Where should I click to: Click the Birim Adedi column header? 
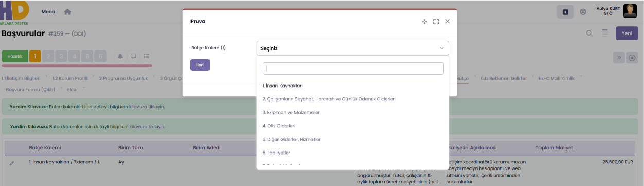(x=206, y=148)
